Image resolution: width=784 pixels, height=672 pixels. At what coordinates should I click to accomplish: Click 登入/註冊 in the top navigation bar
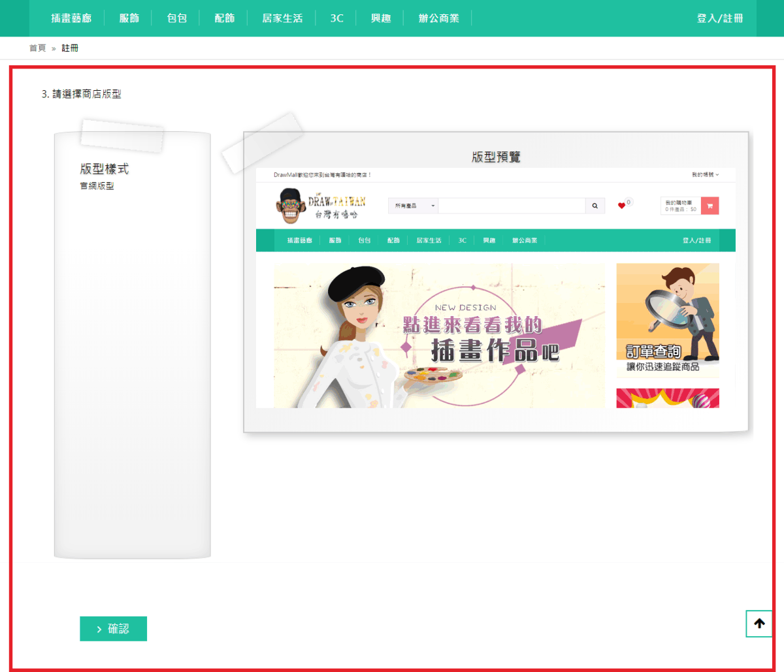[719, 18]
